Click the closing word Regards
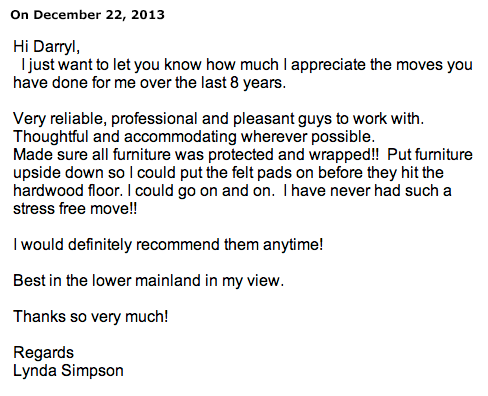The height and width of the screenshot is (396, 488). coord(43,353)
